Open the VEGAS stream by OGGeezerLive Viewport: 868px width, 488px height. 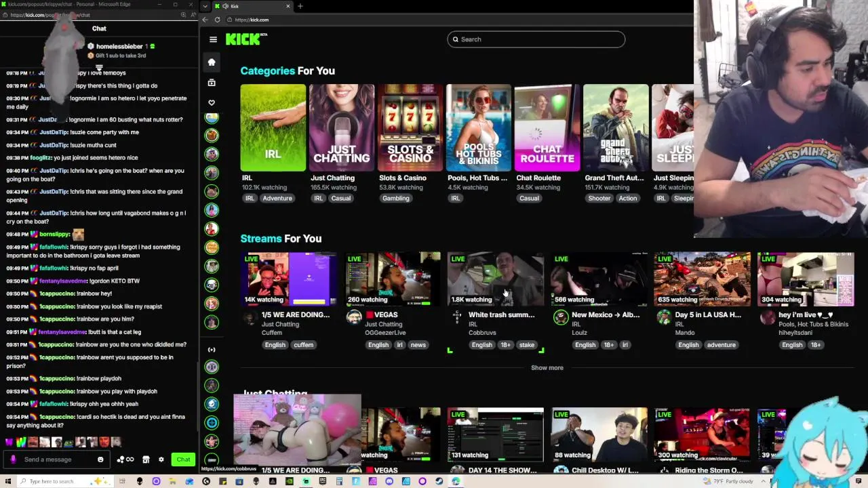[x=392, y=279]
